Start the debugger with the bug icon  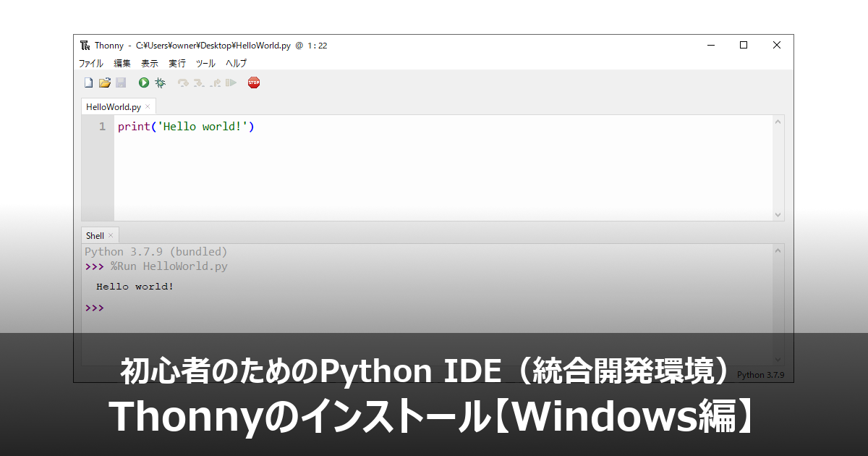[160, 83]
